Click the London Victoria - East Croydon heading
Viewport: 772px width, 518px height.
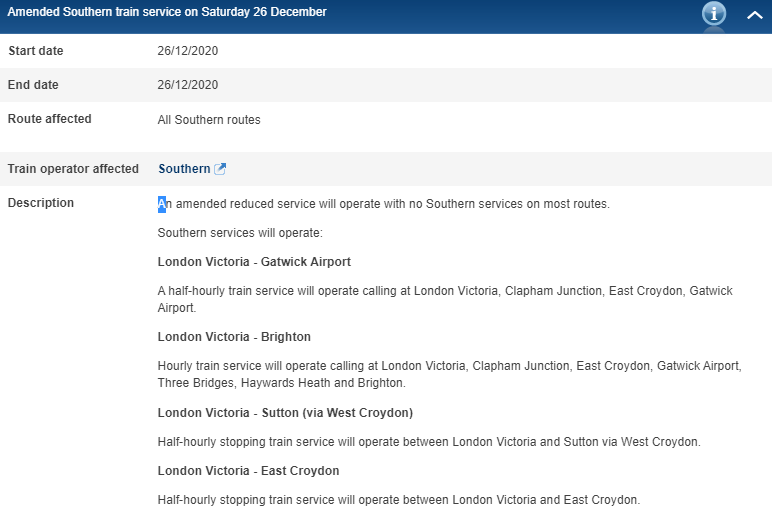click(x=248, y=471)
